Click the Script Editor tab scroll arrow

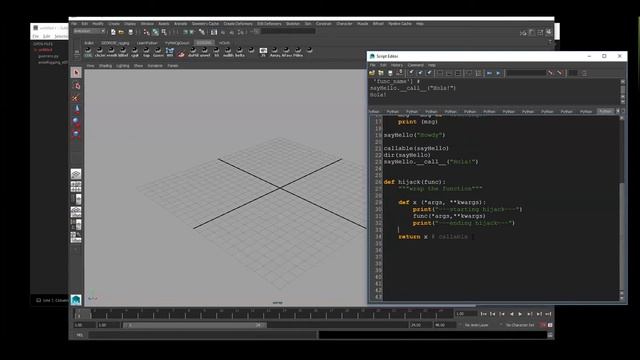point(617,111)
